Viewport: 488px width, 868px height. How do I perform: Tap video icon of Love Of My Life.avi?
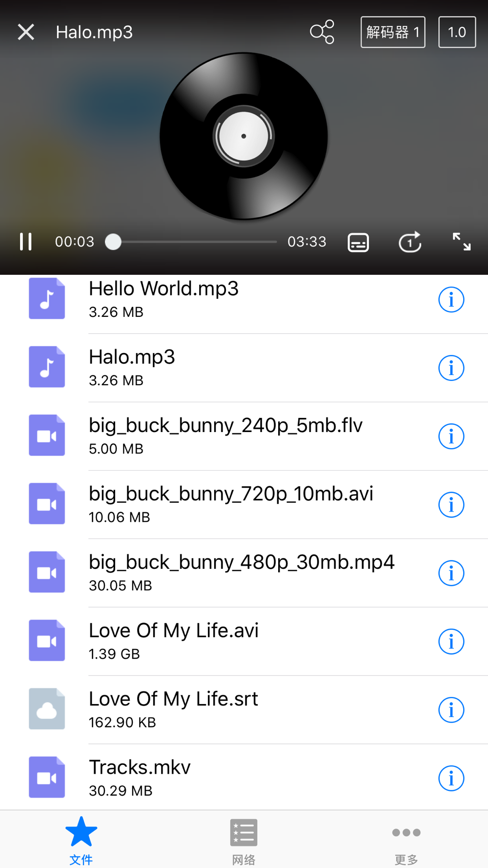point(47,640)
